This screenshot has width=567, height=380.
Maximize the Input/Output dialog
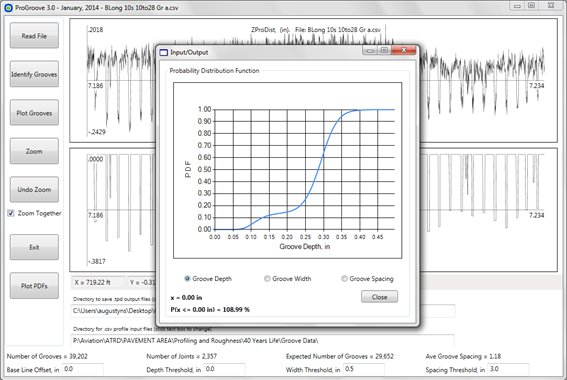tap(384, 50)
